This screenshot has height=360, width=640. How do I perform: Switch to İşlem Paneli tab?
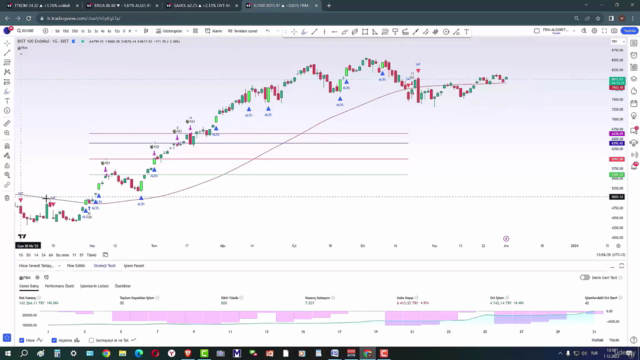(134, 266)
